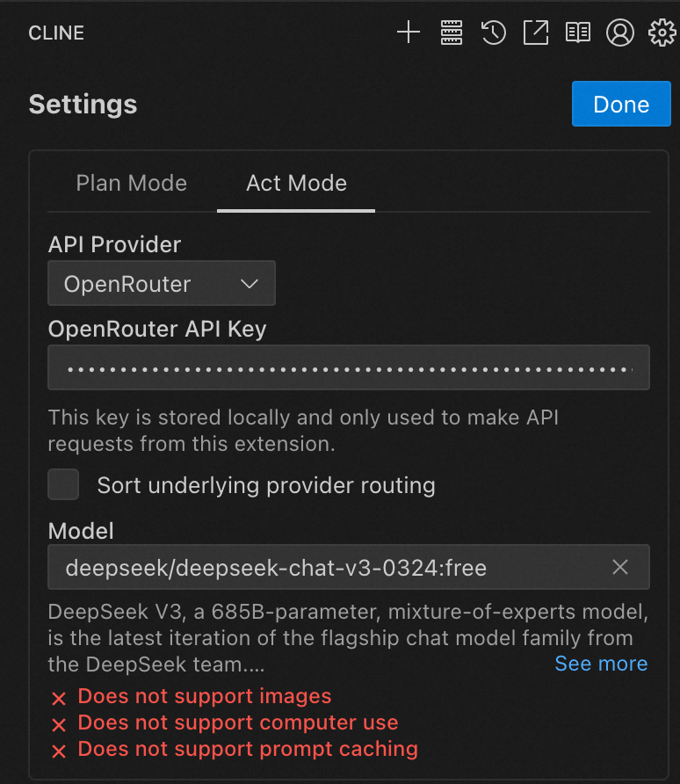Start a new task with plus icon

pyautogui.click(x=409, y=33)
